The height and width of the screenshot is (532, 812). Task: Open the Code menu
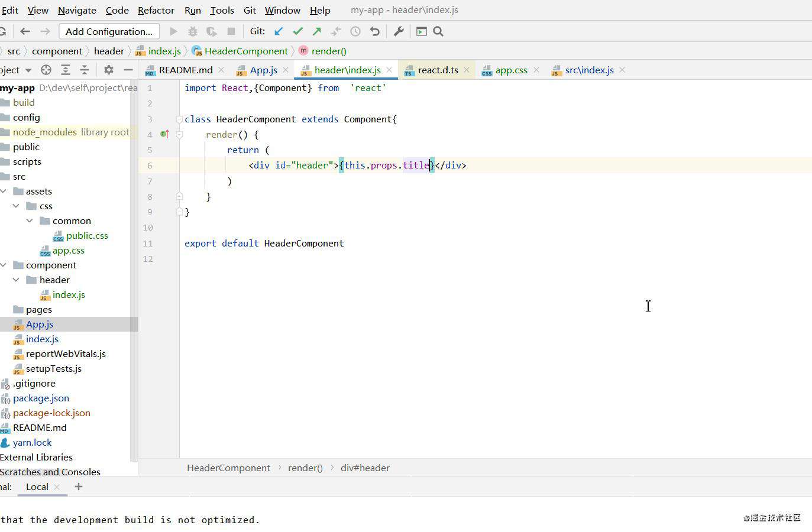[117, 10]
